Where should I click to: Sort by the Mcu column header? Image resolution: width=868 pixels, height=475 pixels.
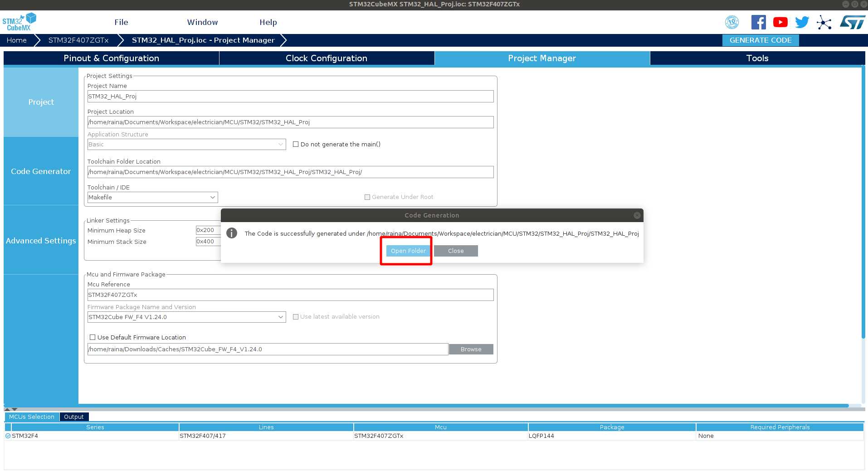(x=441, y=427)
